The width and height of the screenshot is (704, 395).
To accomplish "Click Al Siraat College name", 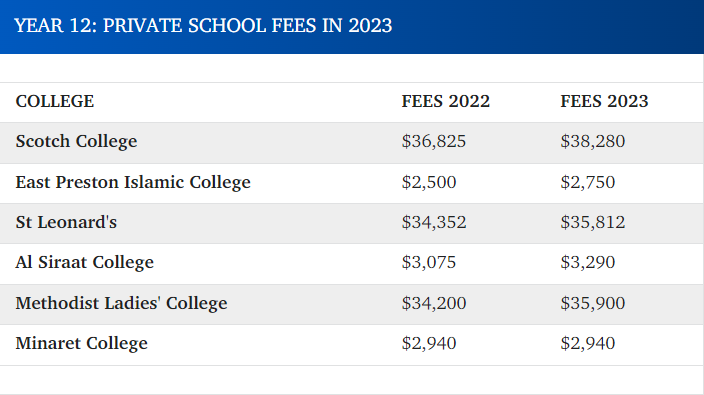I will pyautogui.click(x=85, y=263).
